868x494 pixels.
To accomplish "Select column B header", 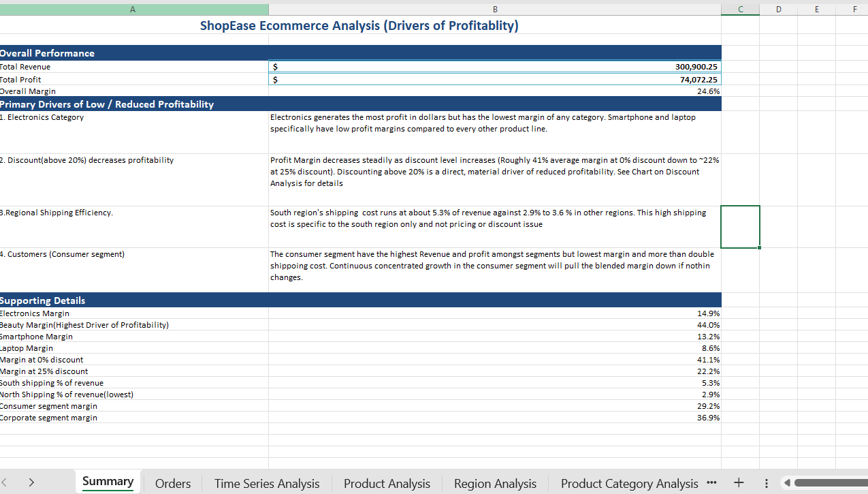I will [x=495, y=9].
